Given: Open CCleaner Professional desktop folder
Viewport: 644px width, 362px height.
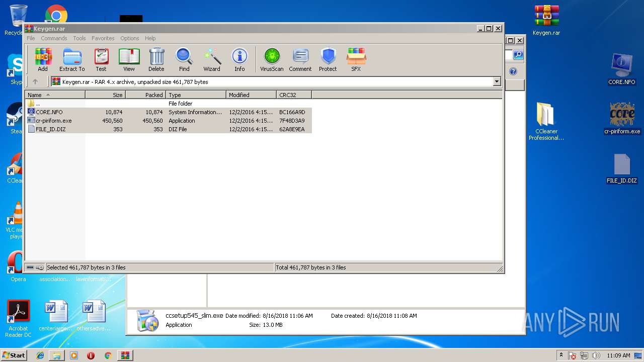Looking at the screenshot, I should tap(546, 121).
